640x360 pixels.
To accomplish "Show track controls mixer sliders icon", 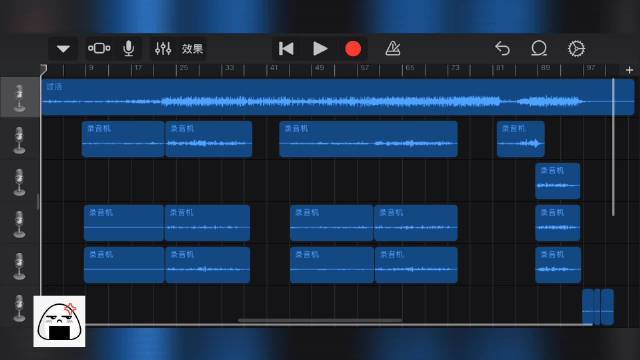I will click(163, 49).
